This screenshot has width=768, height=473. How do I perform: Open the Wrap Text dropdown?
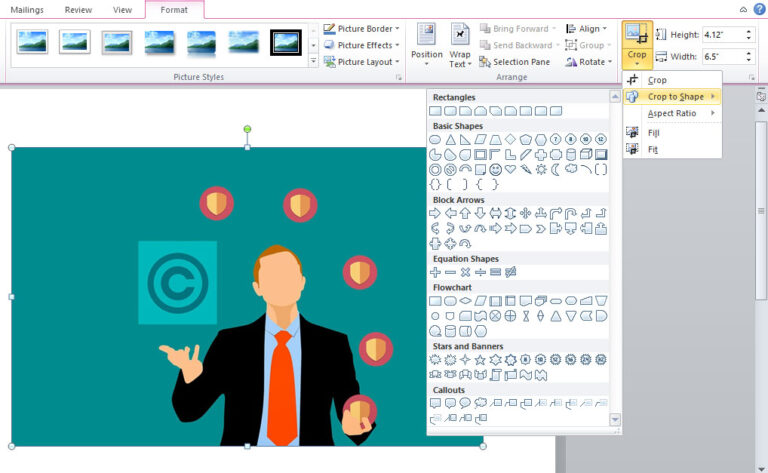(460, 45)
